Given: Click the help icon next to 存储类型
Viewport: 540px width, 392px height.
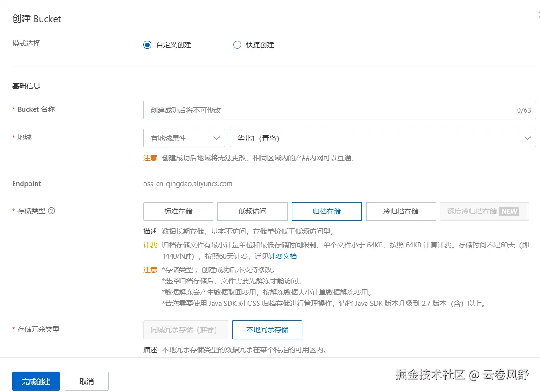Looking at the screenshot, I should [x=51, y=211].
